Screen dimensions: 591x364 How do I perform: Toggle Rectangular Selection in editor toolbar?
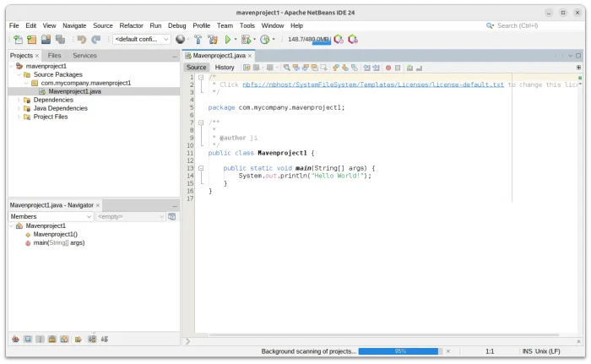[x=323, y=68]
